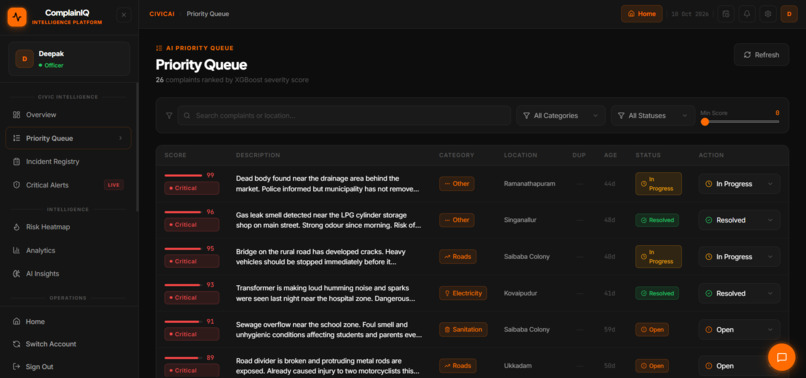Refresh the priority queue

[761, 55]
